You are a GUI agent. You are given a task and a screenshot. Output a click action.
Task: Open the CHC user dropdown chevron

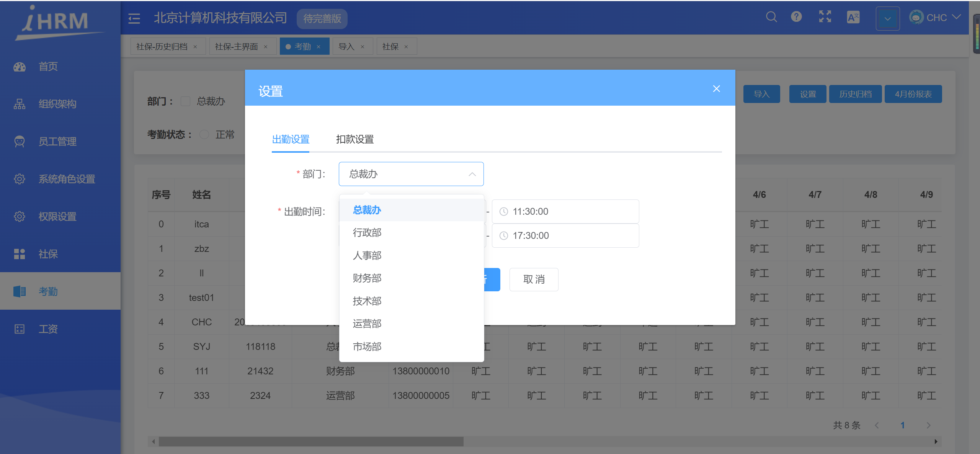(956, 17)
